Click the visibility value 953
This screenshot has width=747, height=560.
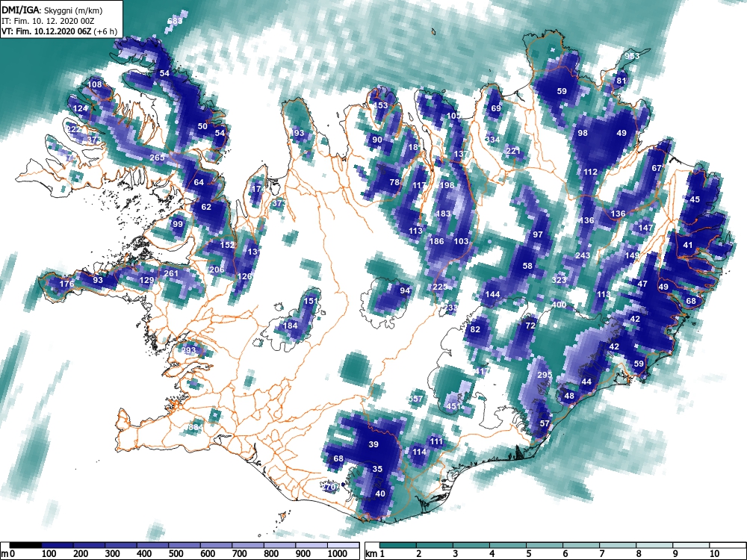point(632,56)
